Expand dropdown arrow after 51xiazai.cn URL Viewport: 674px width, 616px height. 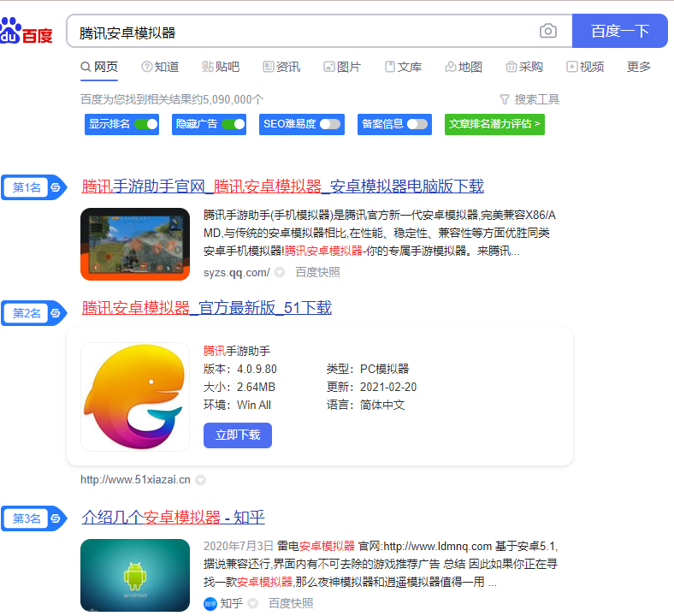(200, 480)
